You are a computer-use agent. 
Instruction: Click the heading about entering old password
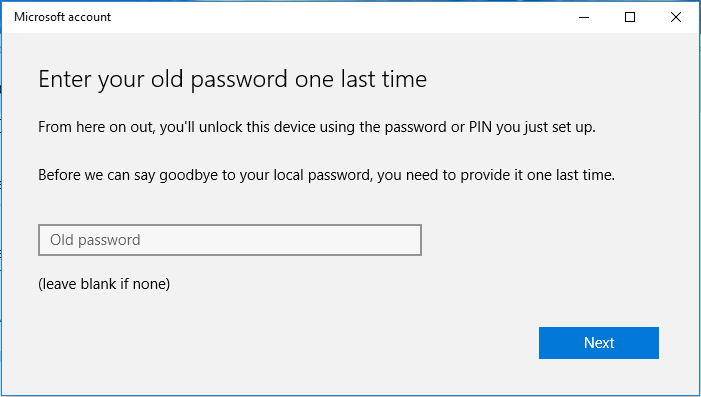pyautogui.click(x=232, y=80)
